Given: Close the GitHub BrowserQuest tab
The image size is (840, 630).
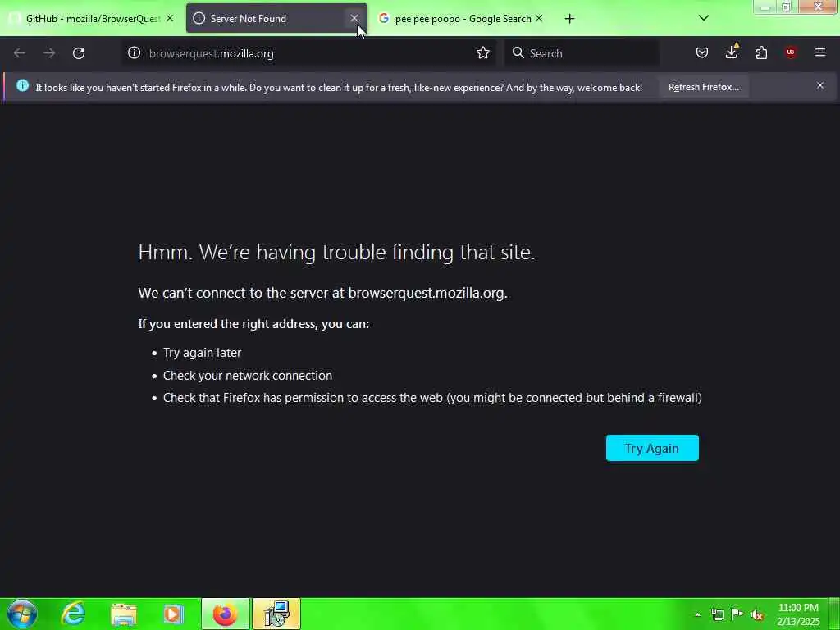Looking at the screenshot, I should pyautogui.click(x=170, y=19).
